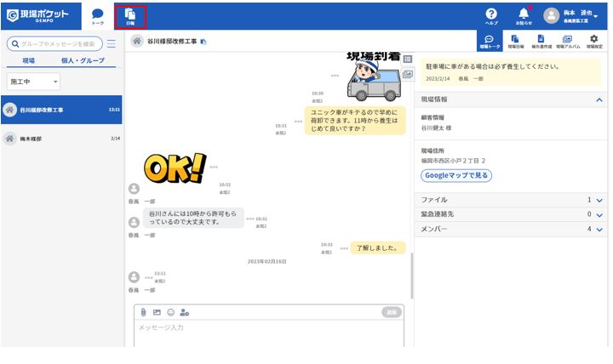Click the 送信 send button
613x364 pixels.
[x=392, y=312]
